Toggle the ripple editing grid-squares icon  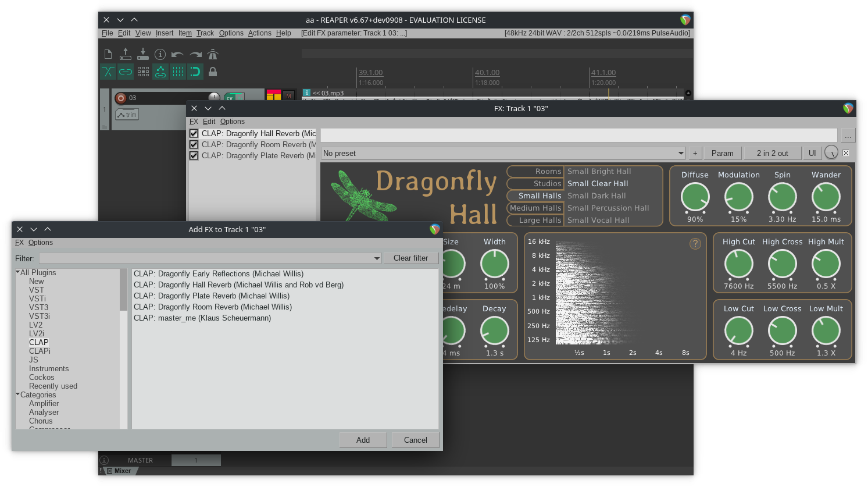pyautogui.click(x=143, y=72)
